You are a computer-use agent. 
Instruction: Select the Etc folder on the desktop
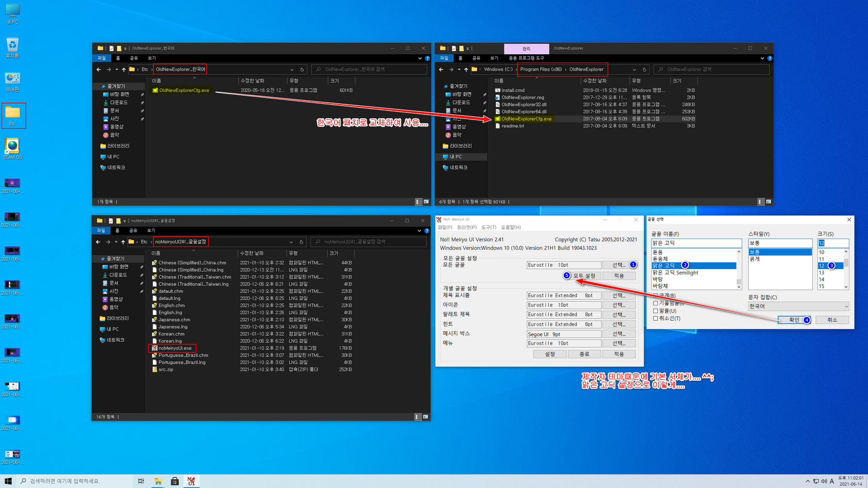coord(13,116)
